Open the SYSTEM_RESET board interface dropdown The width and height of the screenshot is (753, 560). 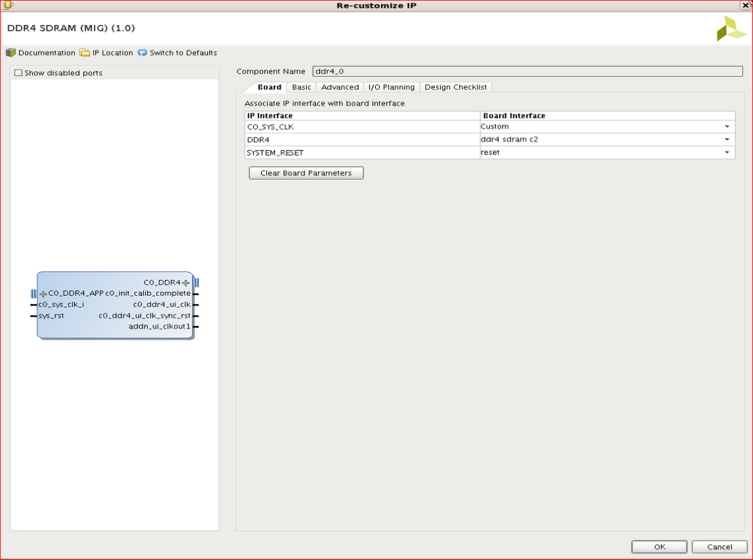[726, 153]
